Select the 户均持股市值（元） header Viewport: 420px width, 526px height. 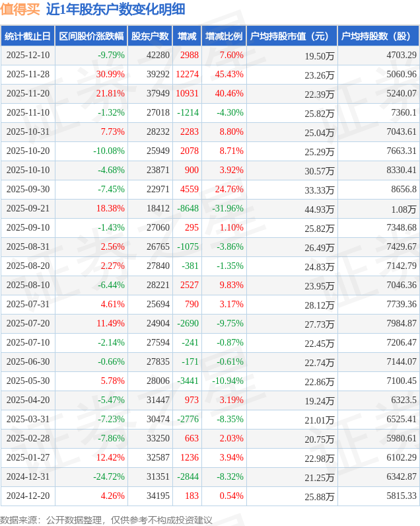pyautogui.click(x=291, y=36)
